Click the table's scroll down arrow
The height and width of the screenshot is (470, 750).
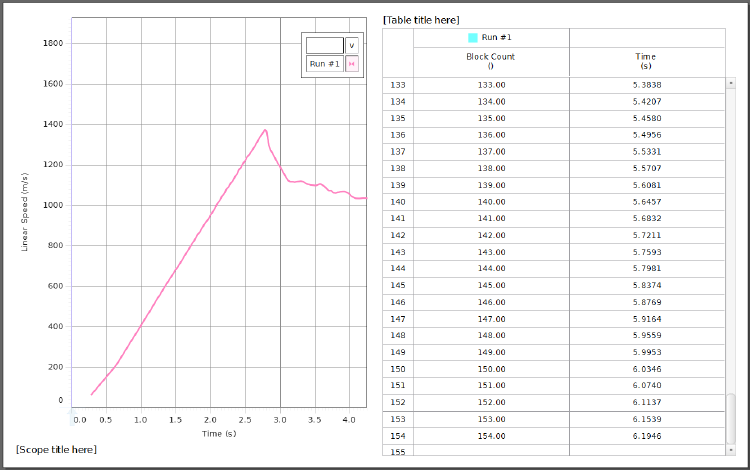pos(730,450)
